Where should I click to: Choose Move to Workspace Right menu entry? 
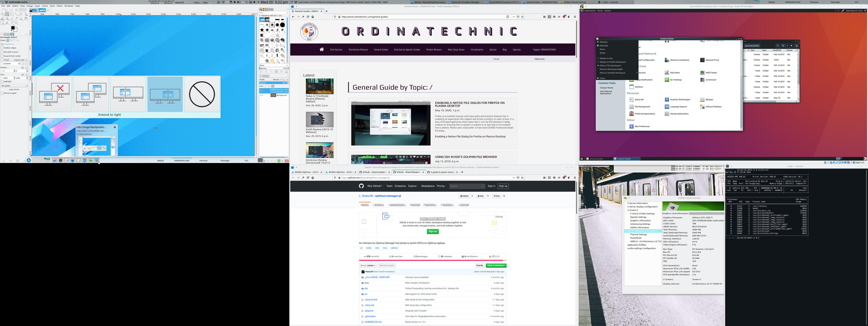[611, 69]
